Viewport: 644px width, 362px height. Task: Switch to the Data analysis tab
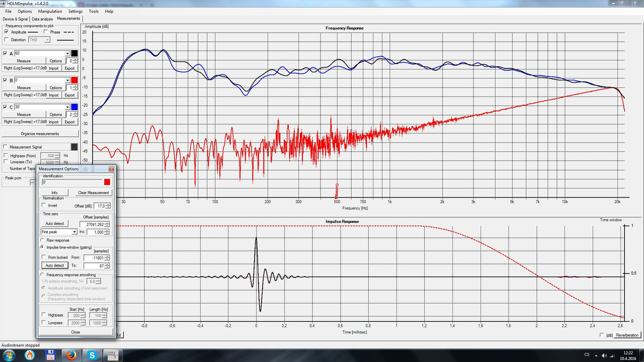[x=42, y=19]
